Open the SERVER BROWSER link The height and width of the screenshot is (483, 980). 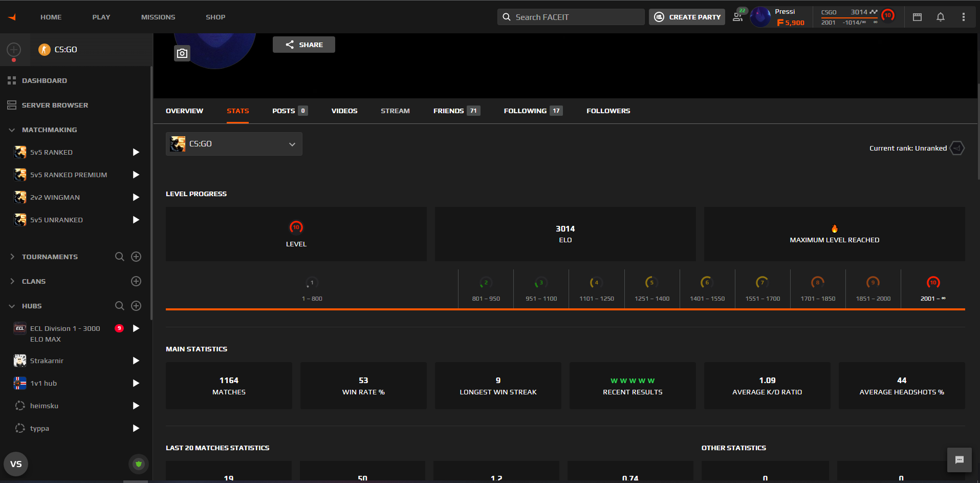coord(55,105)
